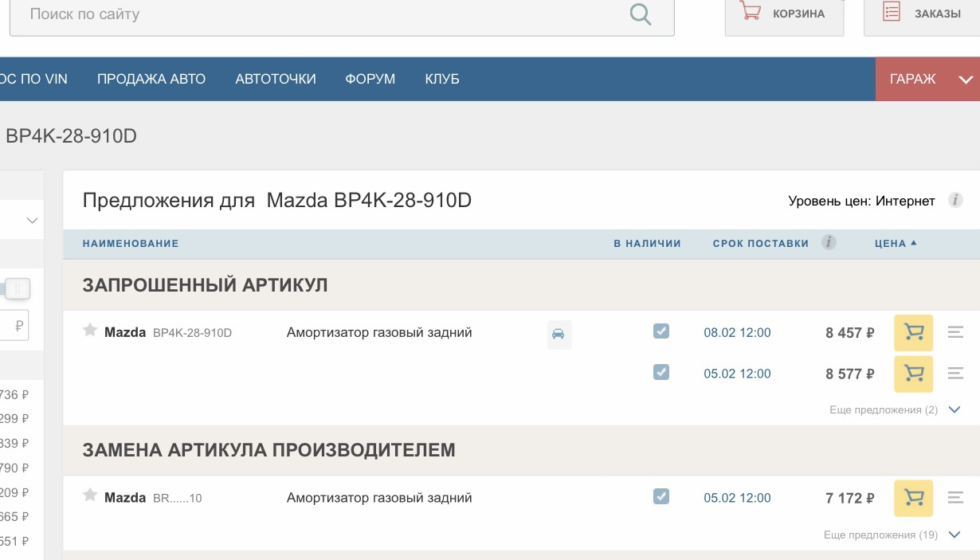Open details menu for 8 457 ₽ offer
980x560 pixels.
point(955,332)
